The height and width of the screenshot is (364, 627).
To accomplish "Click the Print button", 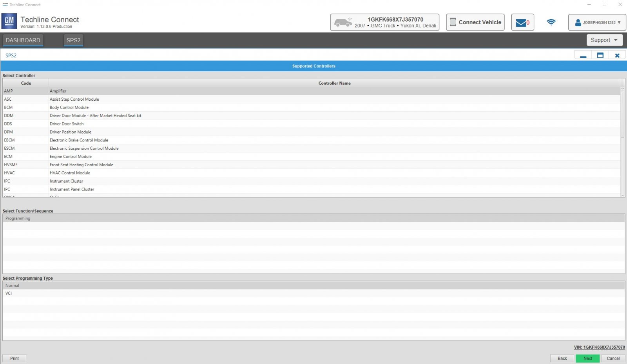I will pos(14,359).
